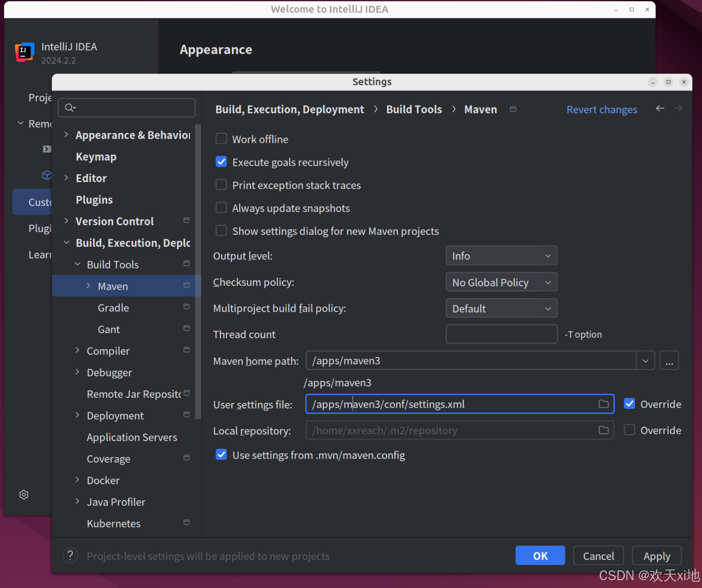Image resolution: width=702 pixels, height=588 pixels.
Task: Click the search magnifier icon in Settings
Action: pyautogui.click(x=70, y=107)
